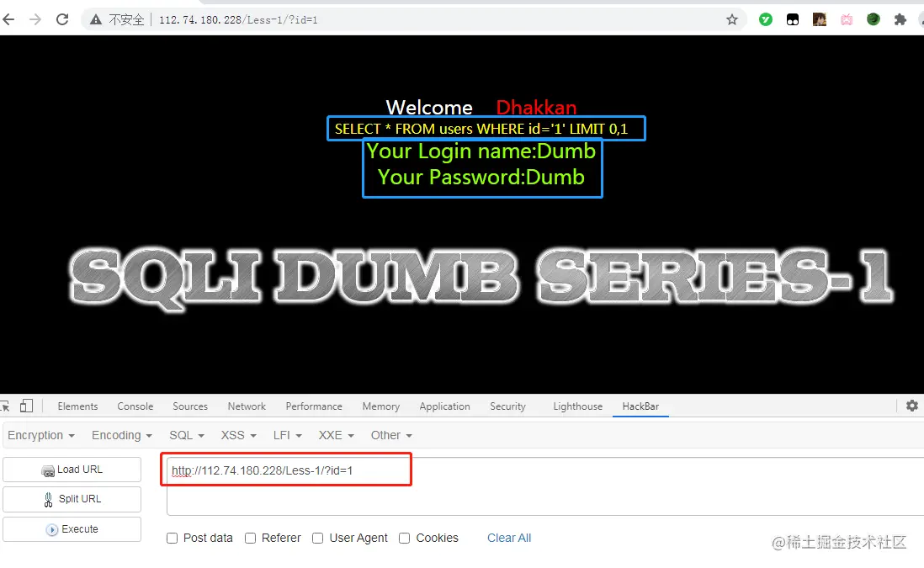Enable the Cookies checkbox
This screenshot has width=924, height=568.
click(404, 538)
